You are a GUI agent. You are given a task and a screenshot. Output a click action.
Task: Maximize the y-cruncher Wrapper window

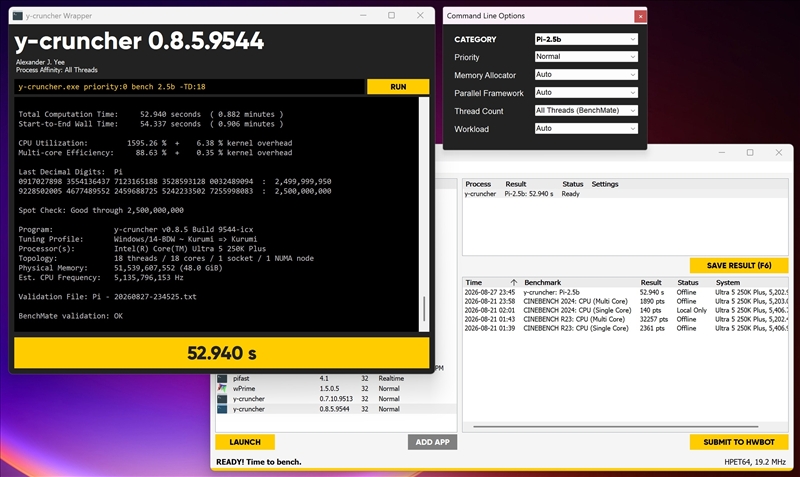[391, 15]
